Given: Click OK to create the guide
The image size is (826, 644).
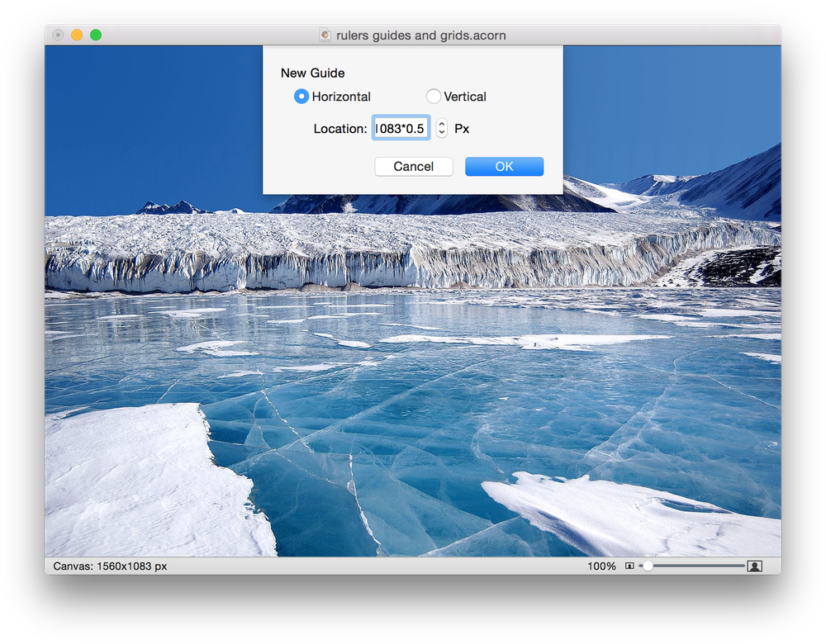Looking at the screenshot, I should [x=504, y=166].
